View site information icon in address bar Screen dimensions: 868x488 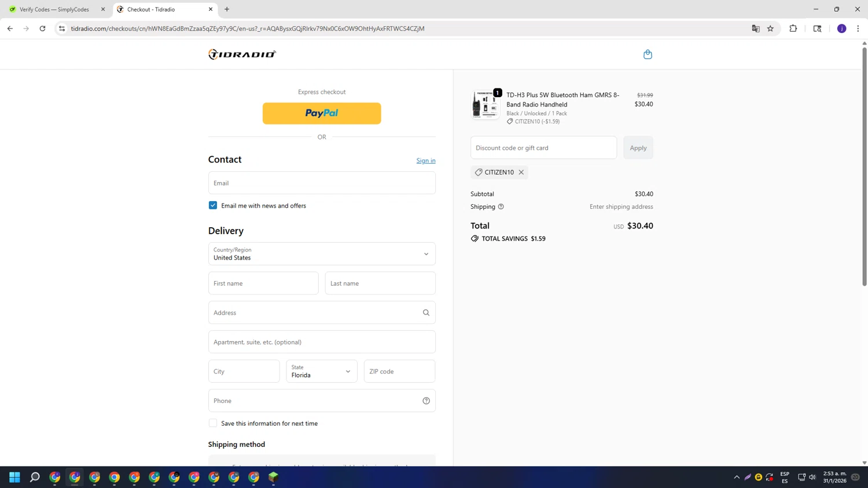62,28
